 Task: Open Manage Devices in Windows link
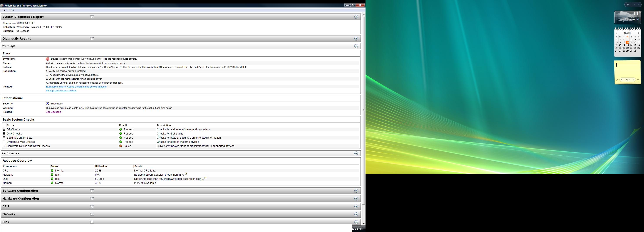pyautogui.click(x=61, y=91)
